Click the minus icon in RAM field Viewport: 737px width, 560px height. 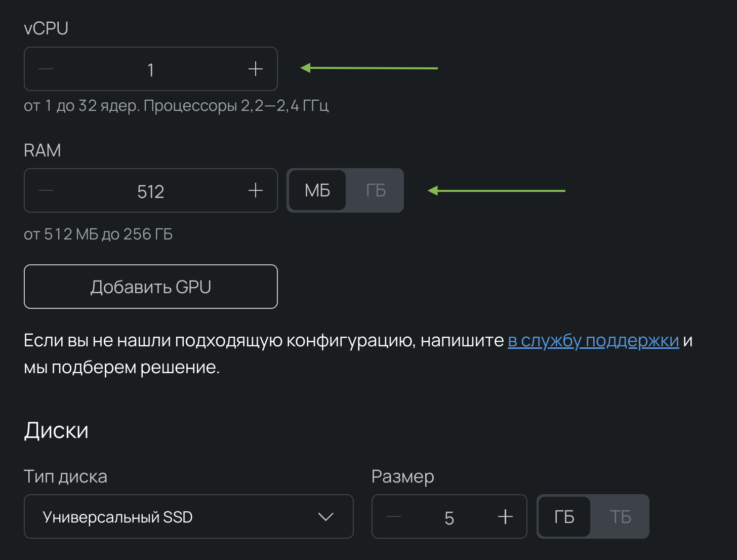46,190
